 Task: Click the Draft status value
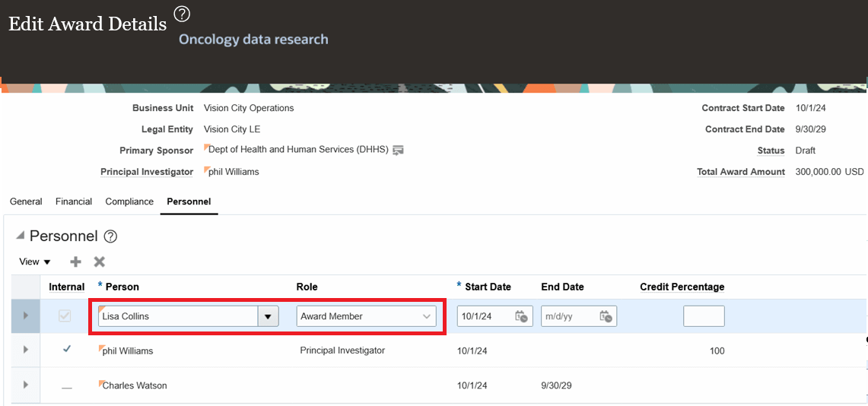tap(806, 151)
